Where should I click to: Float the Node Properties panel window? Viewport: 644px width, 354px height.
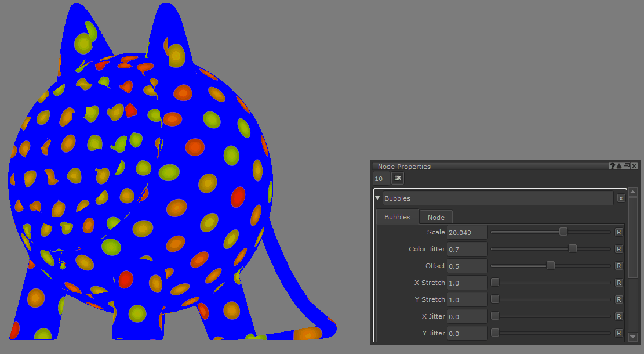click(626, 167)
